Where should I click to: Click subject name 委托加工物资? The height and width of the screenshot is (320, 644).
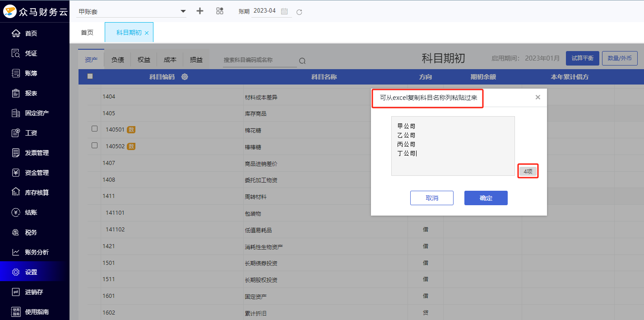pos(261,180)
